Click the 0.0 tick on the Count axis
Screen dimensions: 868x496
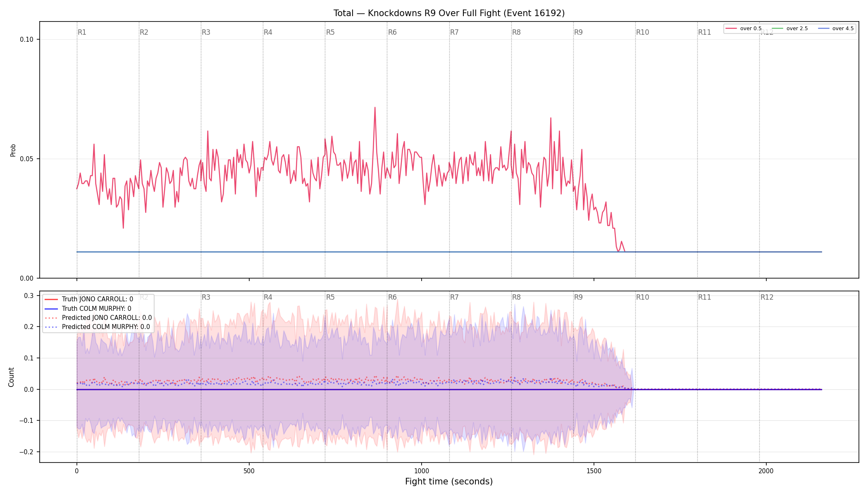[29, 390]
